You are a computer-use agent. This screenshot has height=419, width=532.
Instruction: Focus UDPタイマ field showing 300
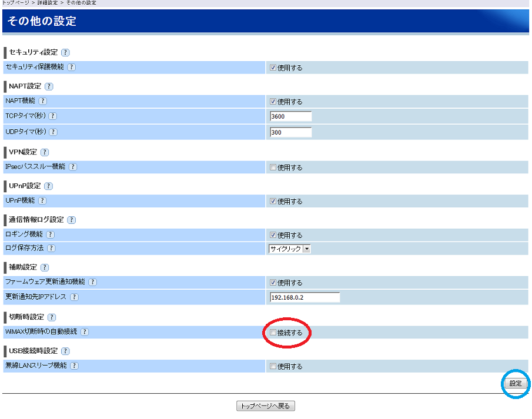291,132
